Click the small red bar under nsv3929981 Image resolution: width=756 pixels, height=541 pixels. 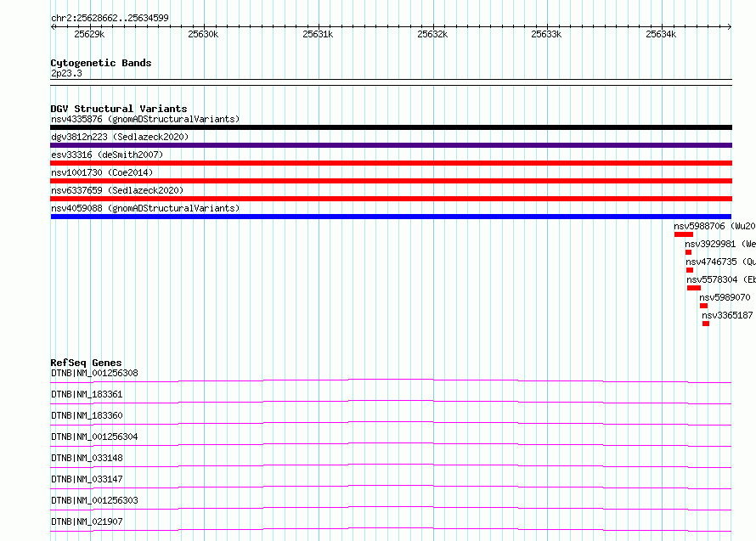[x=689, y=252]
